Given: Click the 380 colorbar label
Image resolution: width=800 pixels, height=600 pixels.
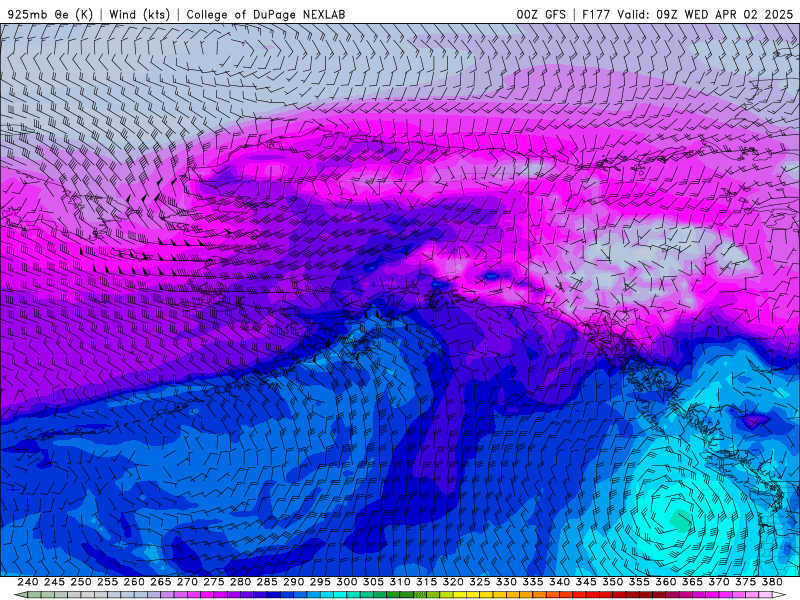Looking at the screenshot, I should (x=771, y=582).
